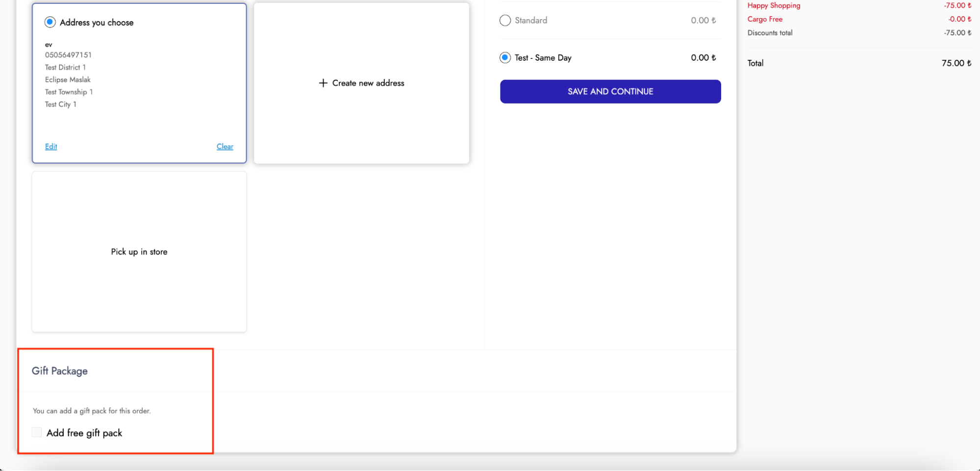Click the 'Standard' shipping label text
The image size is (980, 471).
point(531,21)
